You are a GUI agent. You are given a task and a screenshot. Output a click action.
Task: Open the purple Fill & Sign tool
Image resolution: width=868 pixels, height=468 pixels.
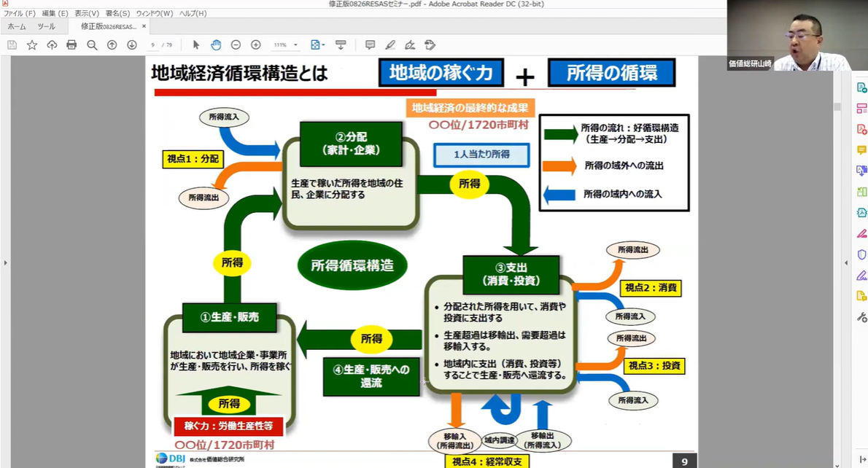861,275
